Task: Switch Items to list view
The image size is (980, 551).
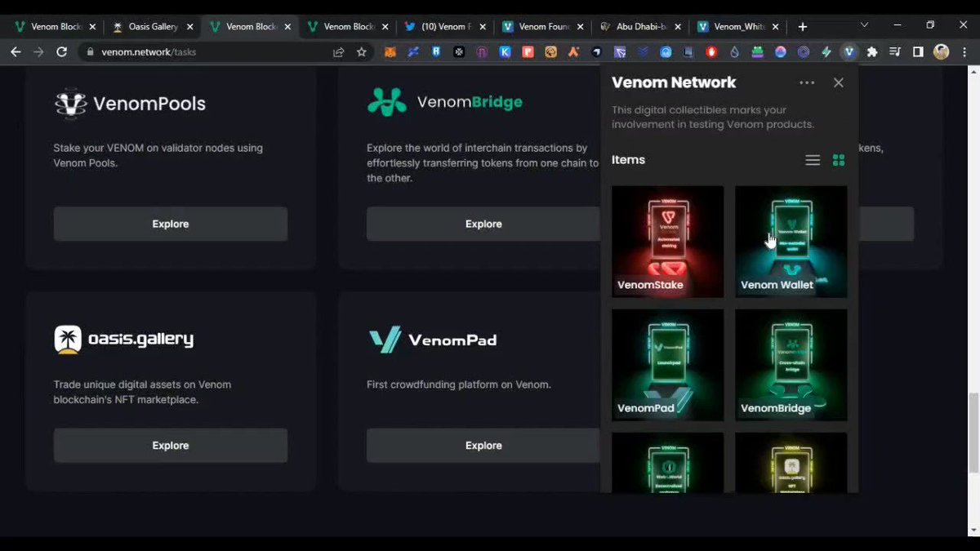Action: 813,160
